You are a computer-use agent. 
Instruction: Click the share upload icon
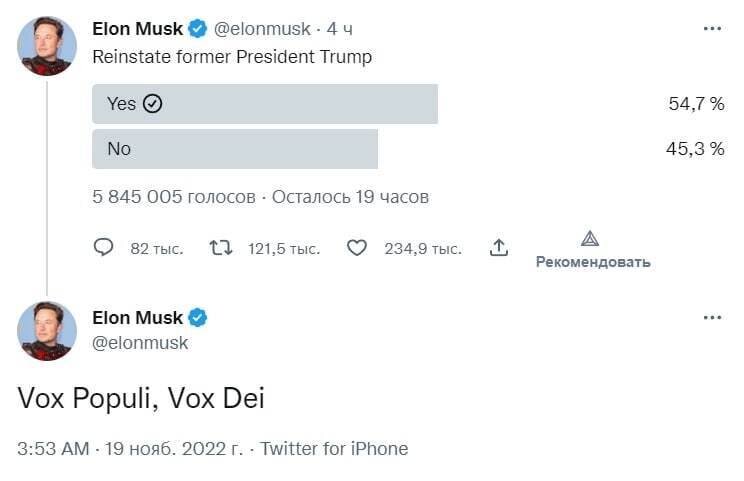point(500,248)
